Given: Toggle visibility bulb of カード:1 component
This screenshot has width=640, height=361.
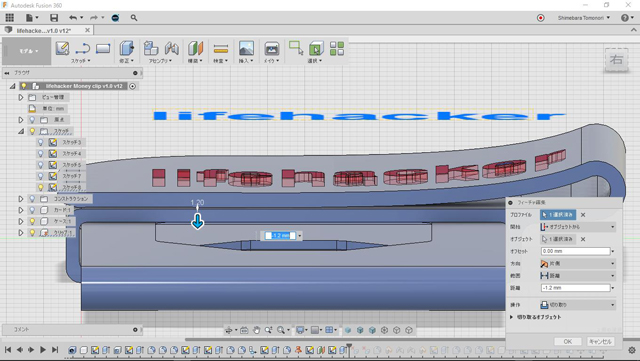Looking at the screenshot, I should coord(32,210).
